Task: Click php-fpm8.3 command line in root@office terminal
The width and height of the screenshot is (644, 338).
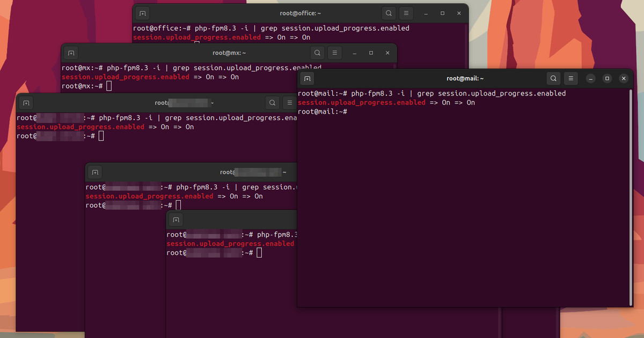Action: click(x=271, y=28)
